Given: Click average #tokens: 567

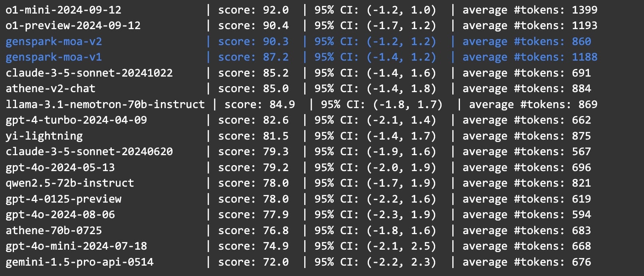Looking at the screenshot, I should click(x=527, y=152).
